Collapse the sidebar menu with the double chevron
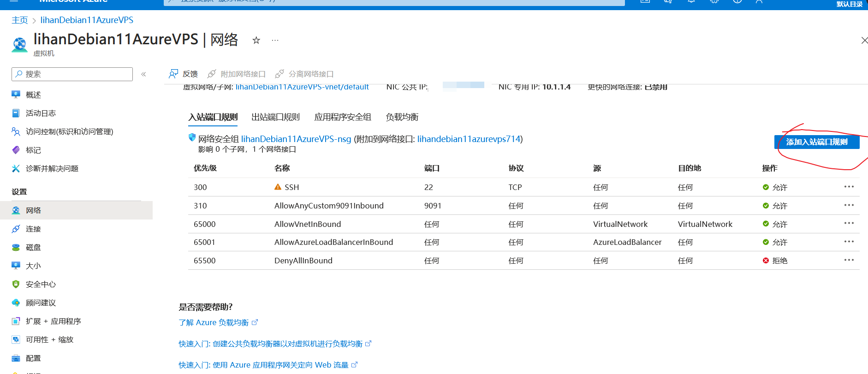This screenshot has width=868, height=374. pos(143,74)
